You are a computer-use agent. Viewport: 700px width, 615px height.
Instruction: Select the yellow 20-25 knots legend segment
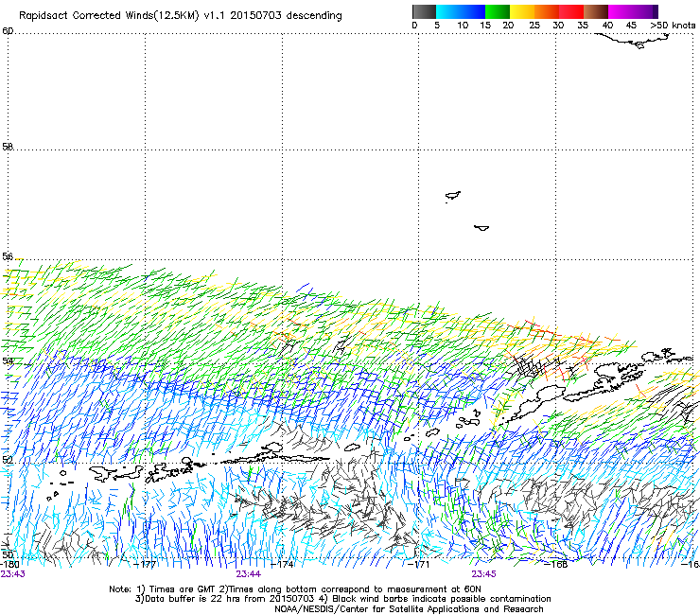tap(522, 11)
